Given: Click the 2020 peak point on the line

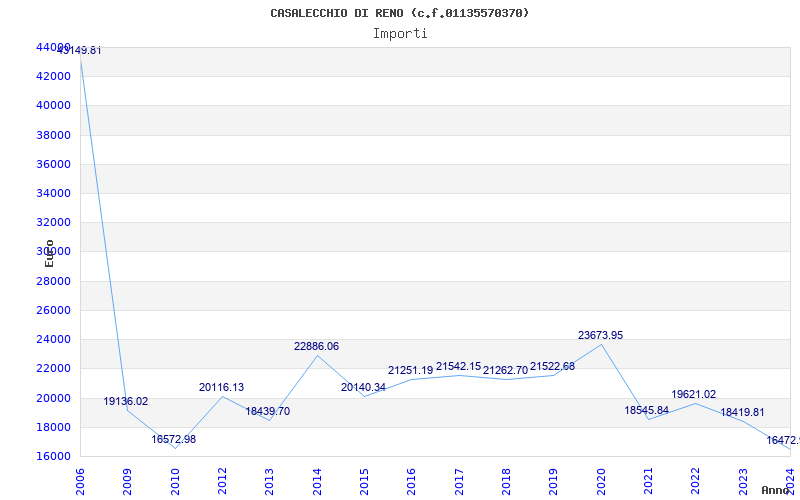Looking at the screenshot, I should click(601, 344).
